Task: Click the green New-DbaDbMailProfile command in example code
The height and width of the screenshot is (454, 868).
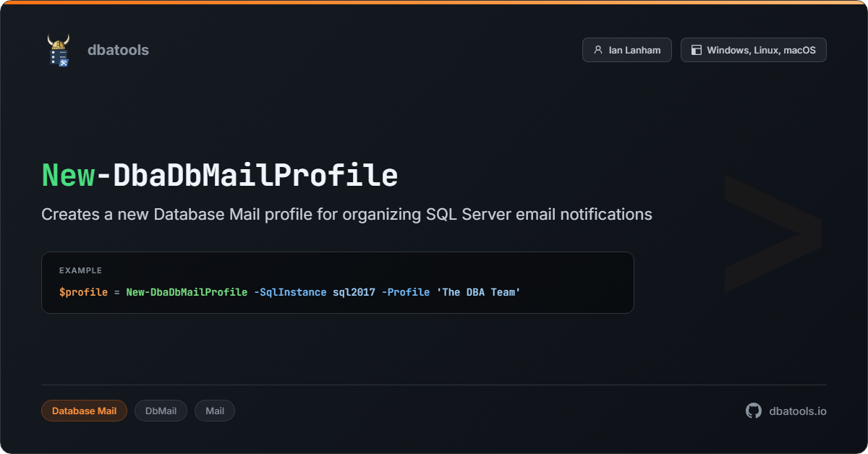Action: 187,292
